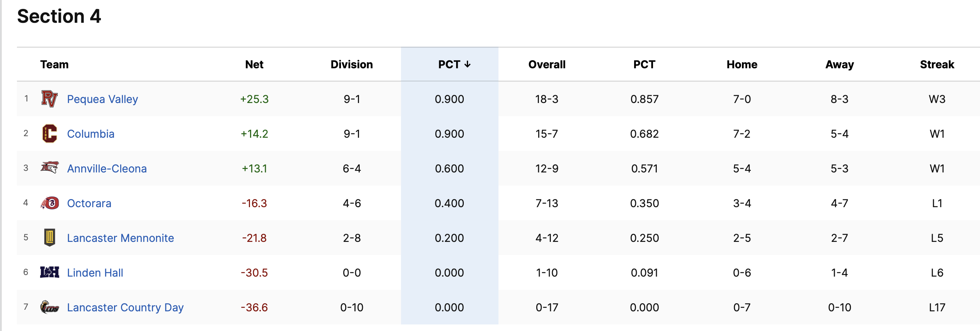Open Lancaster Mennonite team page

pyautogui.click(x=120, y=238)
